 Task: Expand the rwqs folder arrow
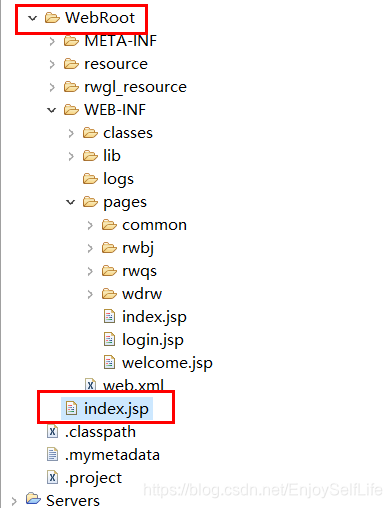(x=90, y=271)
